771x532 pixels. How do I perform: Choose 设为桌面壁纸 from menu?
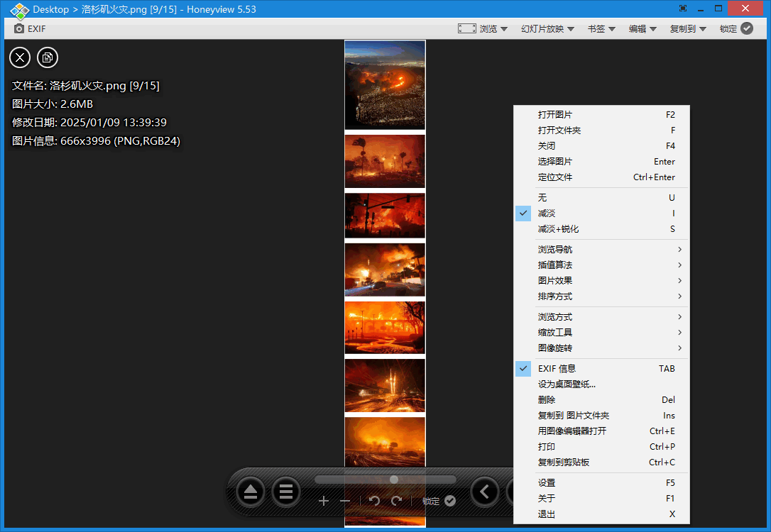[568, 384]
